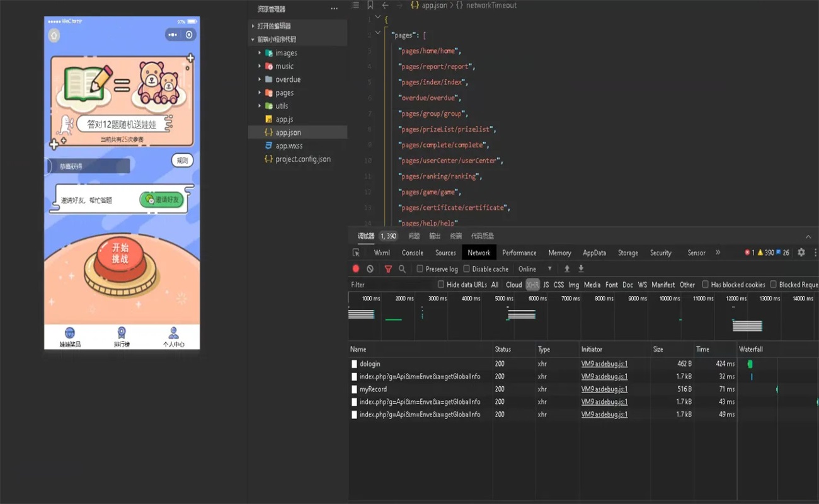Image resolution: width=819 pixels, height=504 pixels.
Task: Click the yellow warning count 390
Action: (x=766, y=253)
